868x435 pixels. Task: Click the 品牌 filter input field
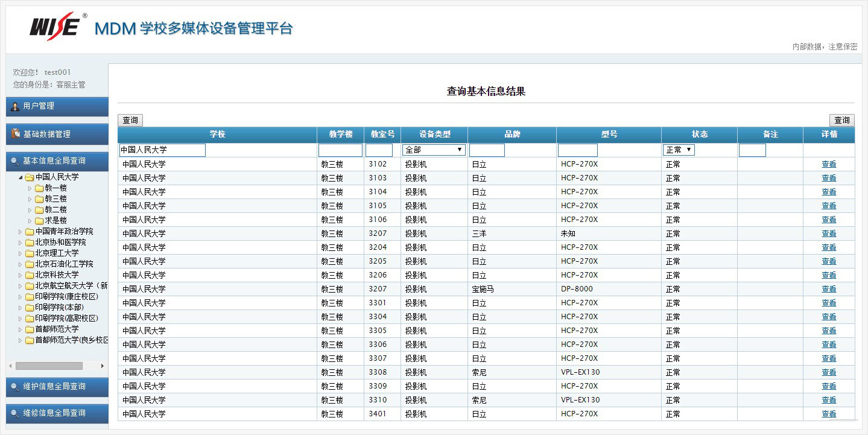(x=487, y=150)
